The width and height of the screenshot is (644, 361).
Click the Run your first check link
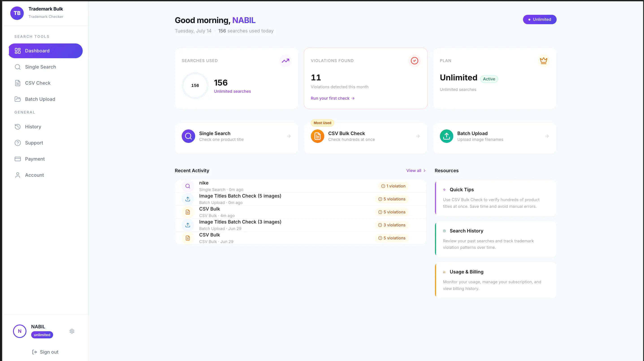click(x=333, y=98)
